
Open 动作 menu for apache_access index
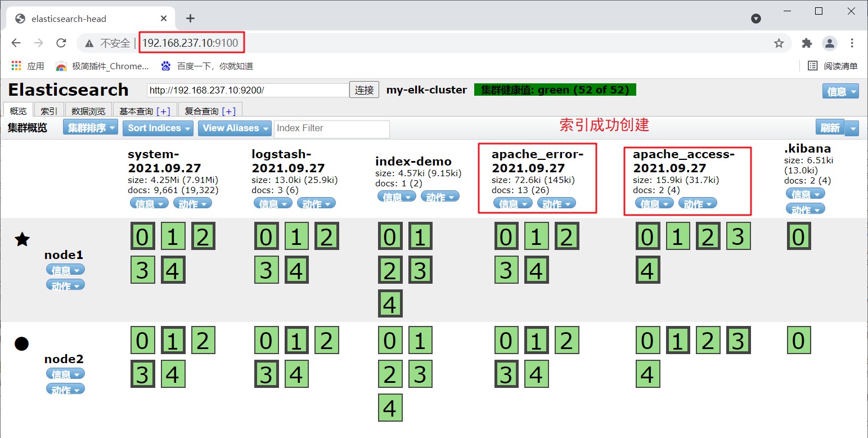698,203
